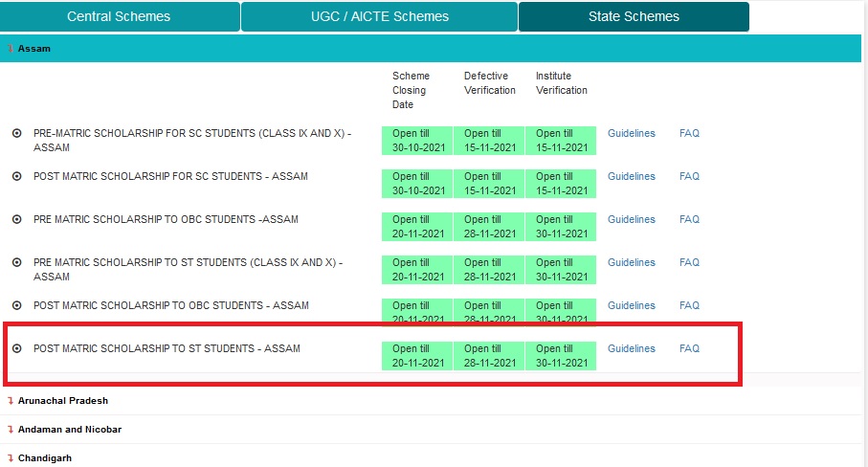
Task: Open Guidelines for Pre-Matric SC Students scheme
Action: 632,134
